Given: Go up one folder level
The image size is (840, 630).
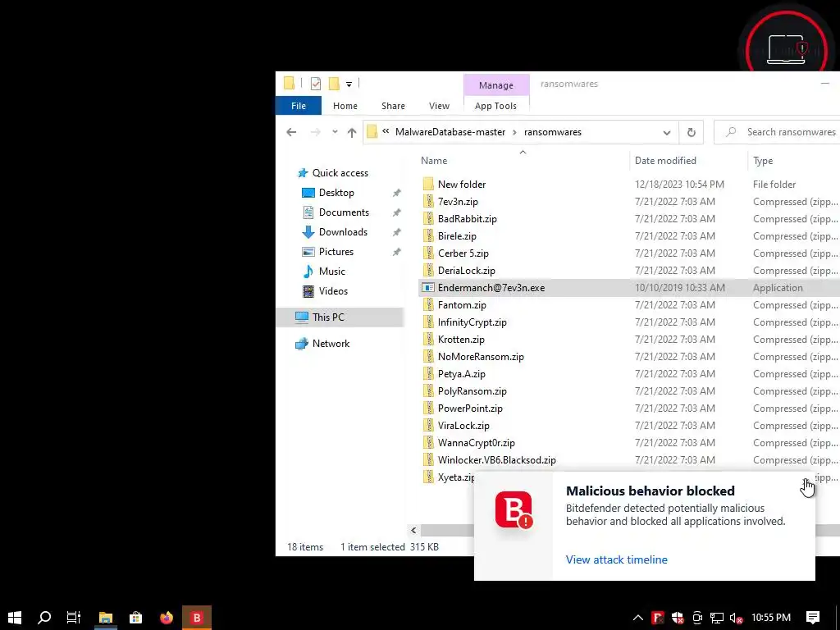Looking at the screenshot, I should [x=351, y=132].
